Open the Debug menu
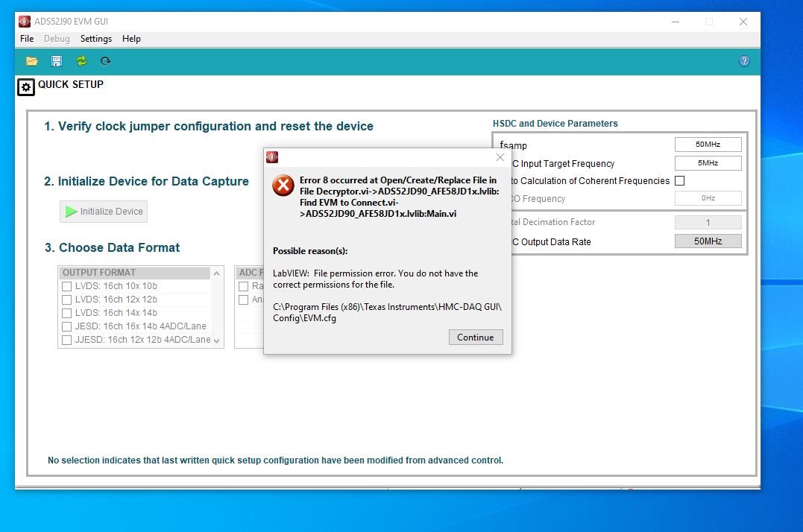This screenshot has height=532, width=803. click(x=57, y=39)
